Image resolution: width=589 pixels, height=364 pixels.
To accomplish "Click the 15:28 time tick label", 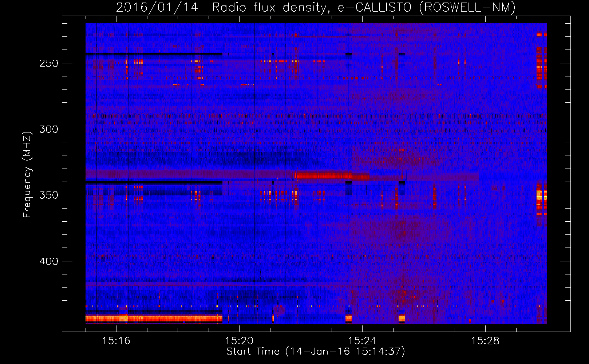I will click(x=485, y=341).
